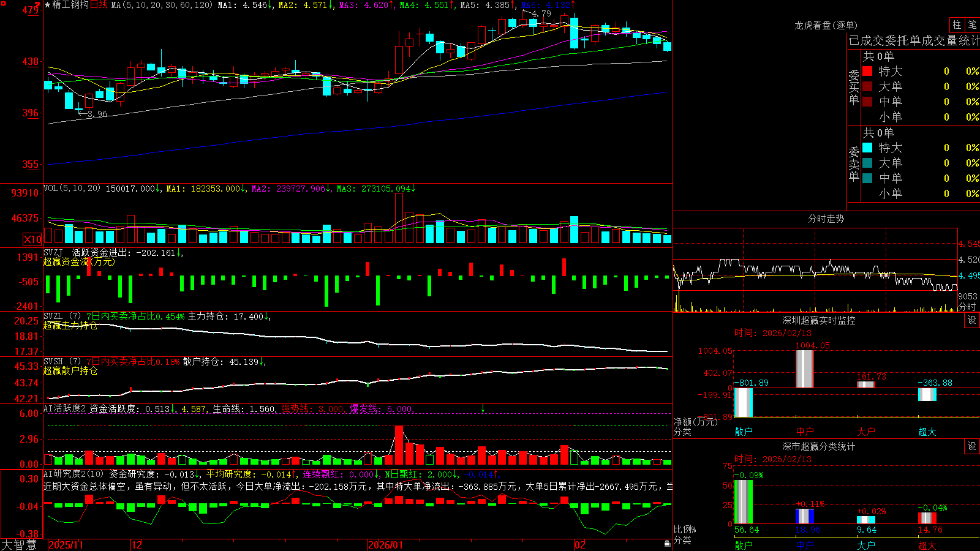Click the star icon before 精工钢构

pyautogui.click(x=47, y=5)
